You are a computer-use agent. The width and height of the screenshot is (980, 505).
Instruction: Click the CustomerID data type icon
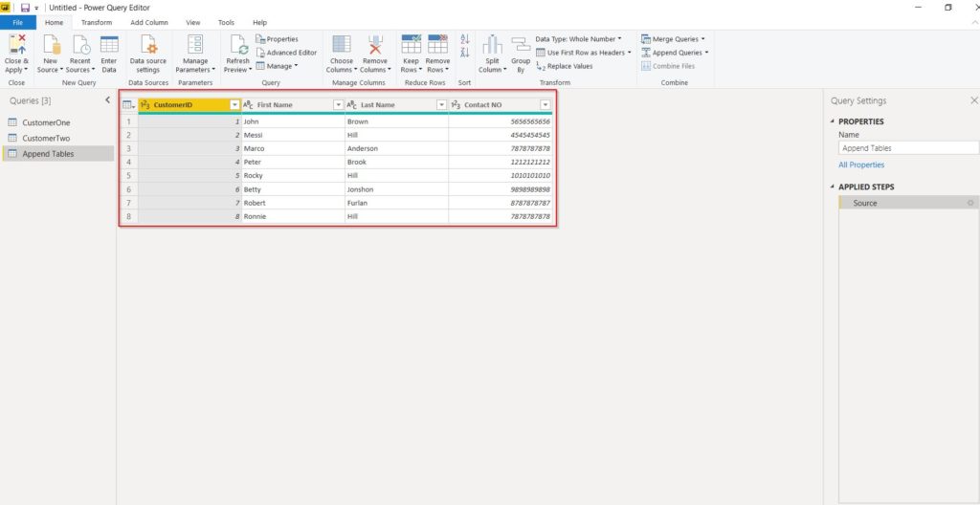(145, 105)
